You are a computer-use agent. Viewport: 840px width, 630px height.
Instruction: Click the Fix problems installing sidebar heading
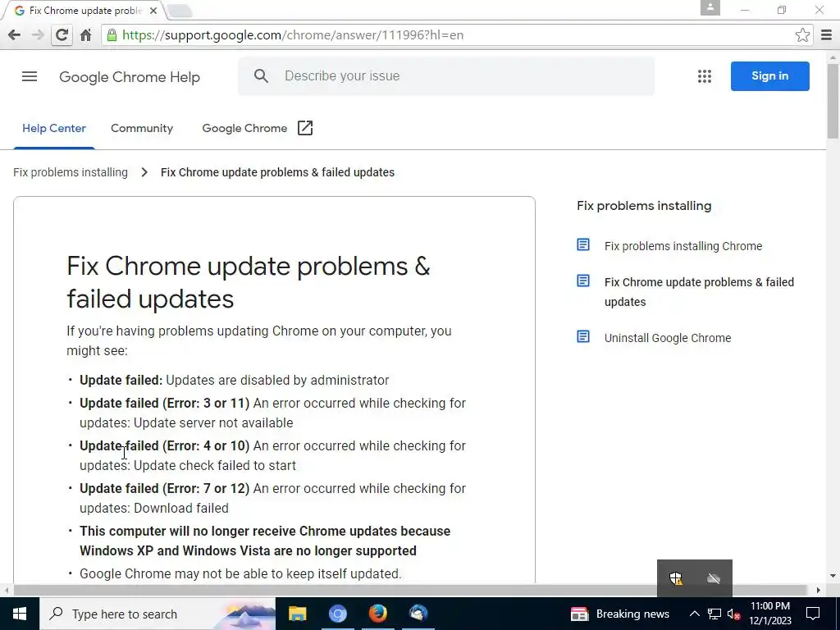[x=644, y=206]
